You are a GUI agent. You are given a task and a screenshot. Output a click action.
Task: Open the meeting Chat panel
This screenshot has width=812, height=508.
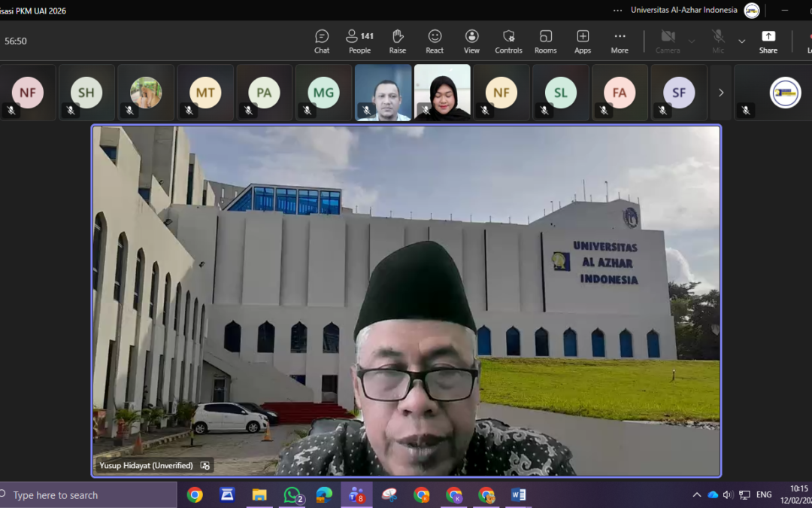(322, 41)
